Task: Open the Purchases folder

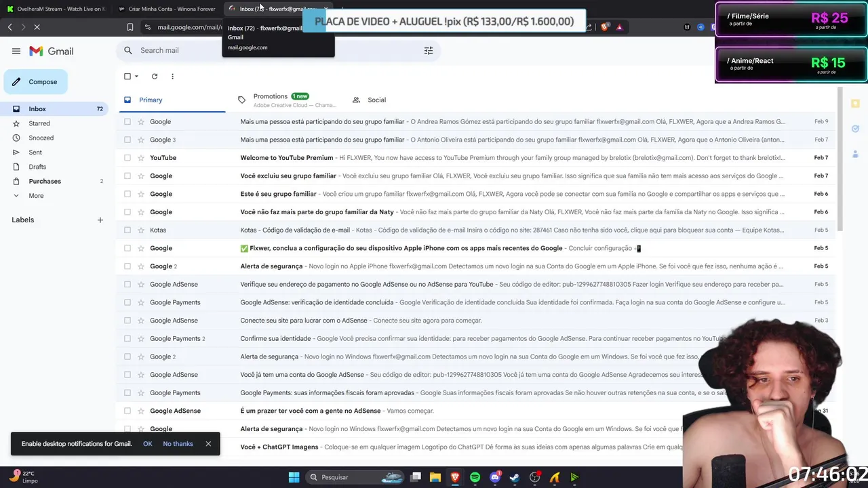Action: click(45, 181)
